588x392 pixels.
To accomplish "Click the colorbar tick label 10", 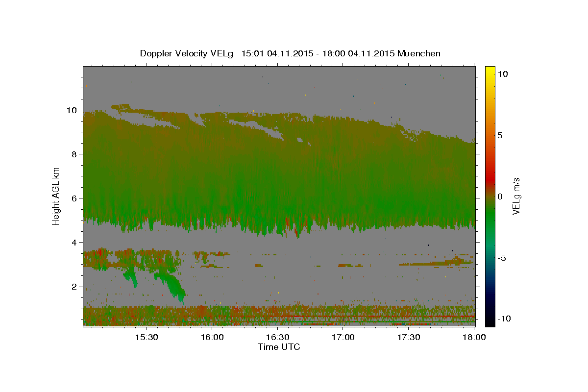I will tap(503, 73).
